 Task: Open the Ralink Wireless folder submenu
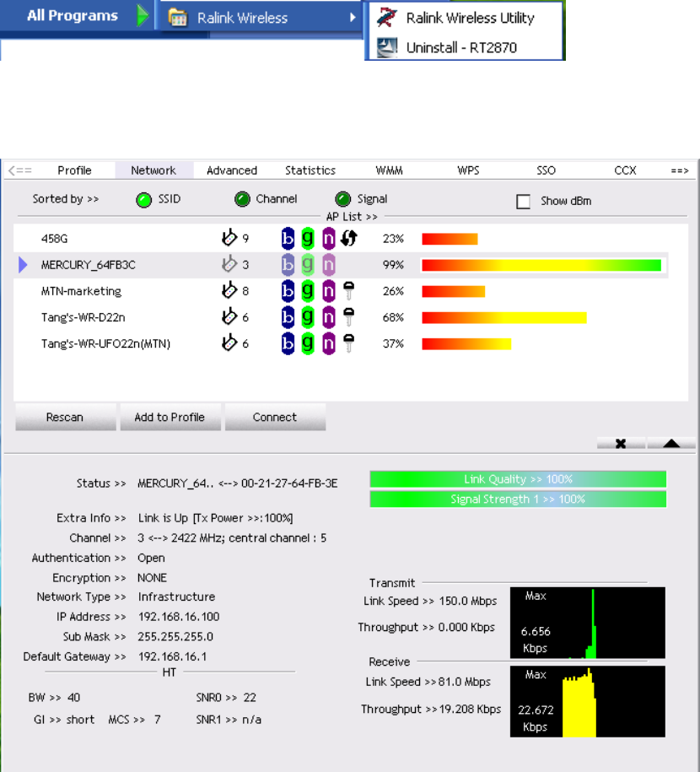pyautogui.click(x=261, y=18)
